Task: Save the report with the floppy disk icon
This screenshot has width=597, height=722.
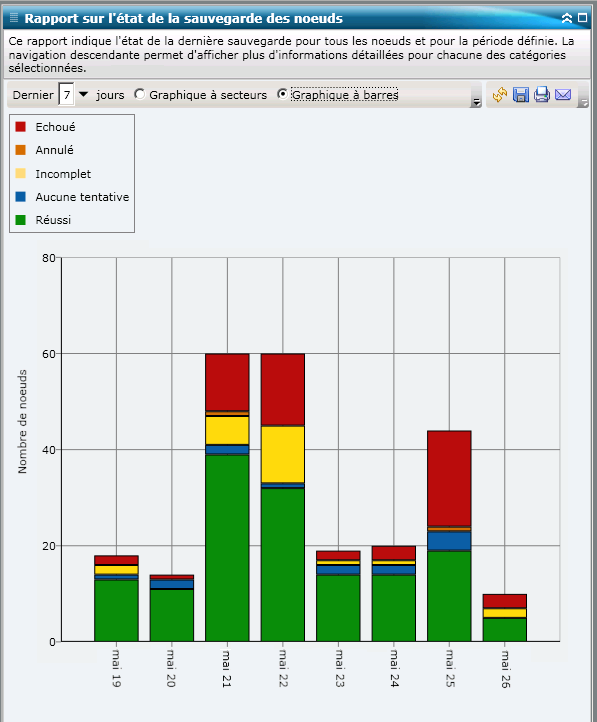Action: [x=521, y=94]
